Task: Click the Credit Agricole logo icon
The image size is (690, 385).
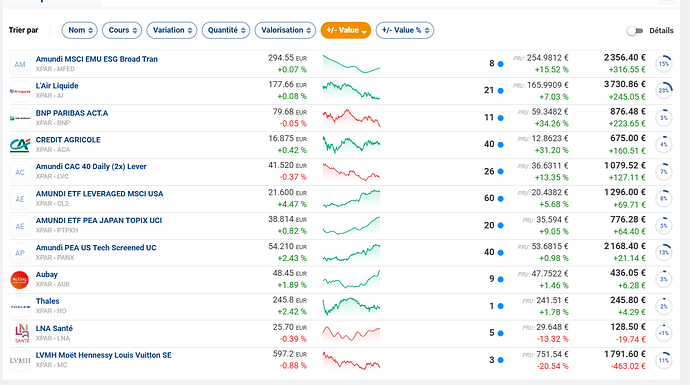Action: pos(20,145)
